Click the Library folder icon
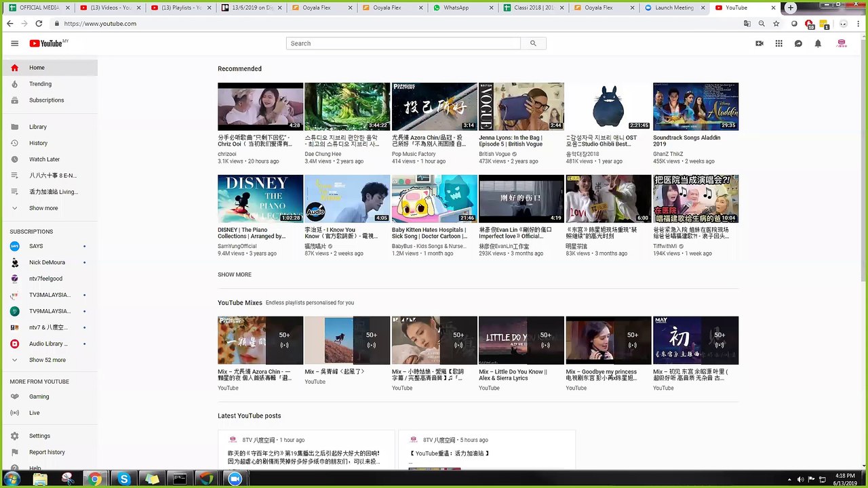This screenshot has width=868, height=488. (15, 127)
